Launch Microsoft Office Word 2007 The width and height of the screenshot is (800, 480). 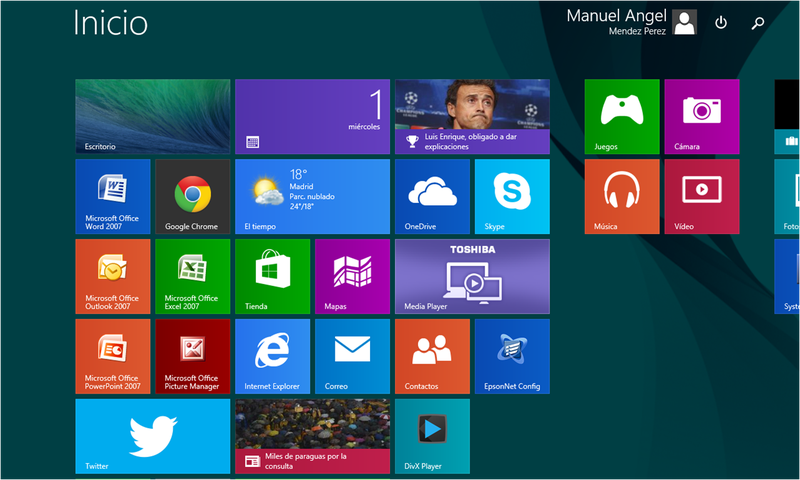pos(113,196)
